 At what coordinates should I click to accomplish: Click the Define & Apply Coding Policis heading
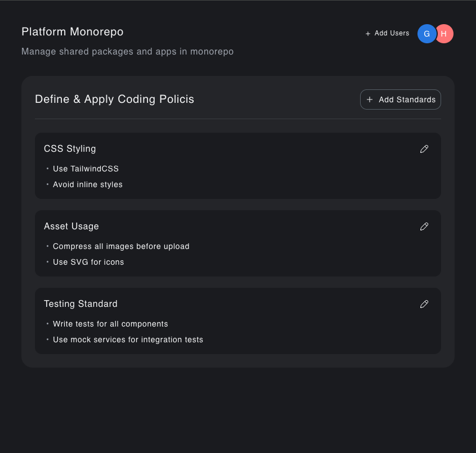click(114, 99)
